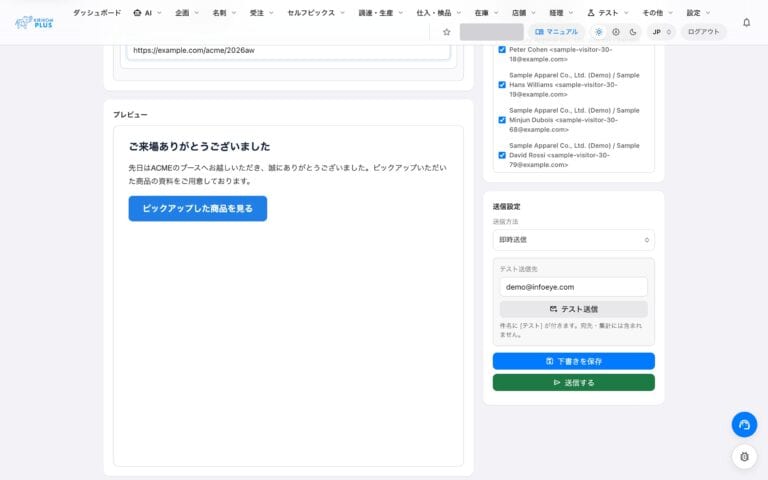Image resolution: width=768 pixels, height=480 pixels.
Task: Click the テスト送信先 label
Action: (519, 269)
